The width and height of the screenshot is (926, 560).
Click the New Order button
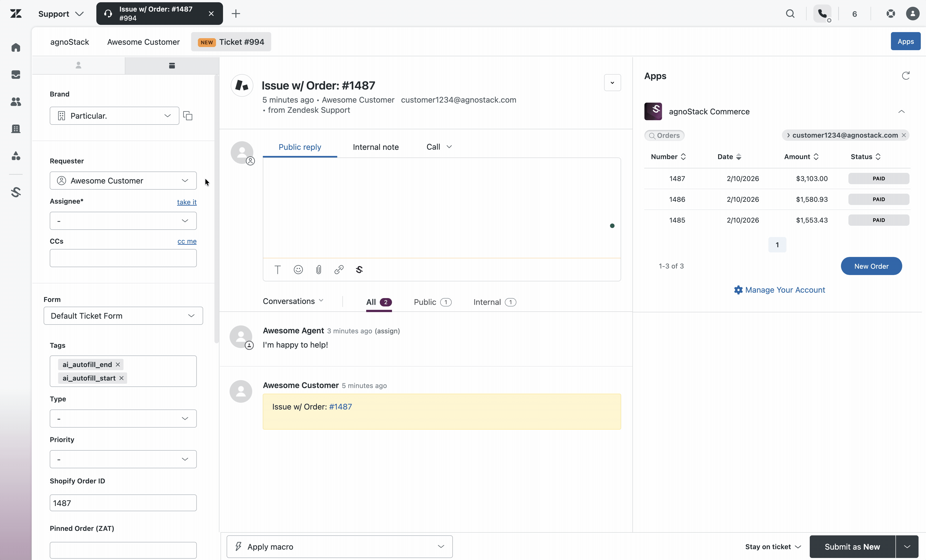(x=871, y=266)
